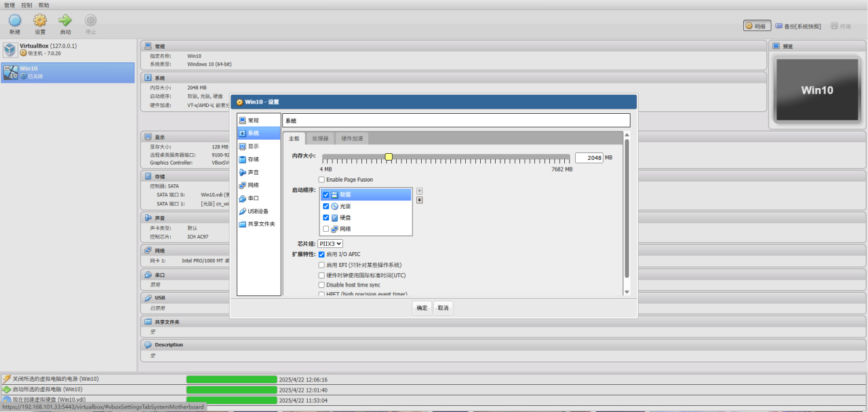Open 串口 category in settings dialog sidebar
This screenshot has height=412, width=868.
point(258,198)
